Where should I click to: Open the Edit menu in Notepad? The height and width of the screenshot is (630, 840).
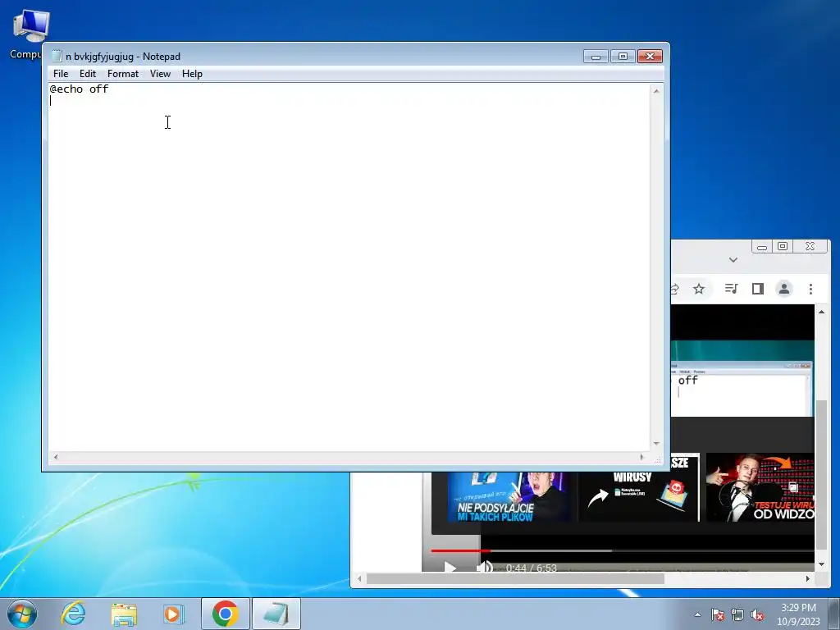(87, 74)
